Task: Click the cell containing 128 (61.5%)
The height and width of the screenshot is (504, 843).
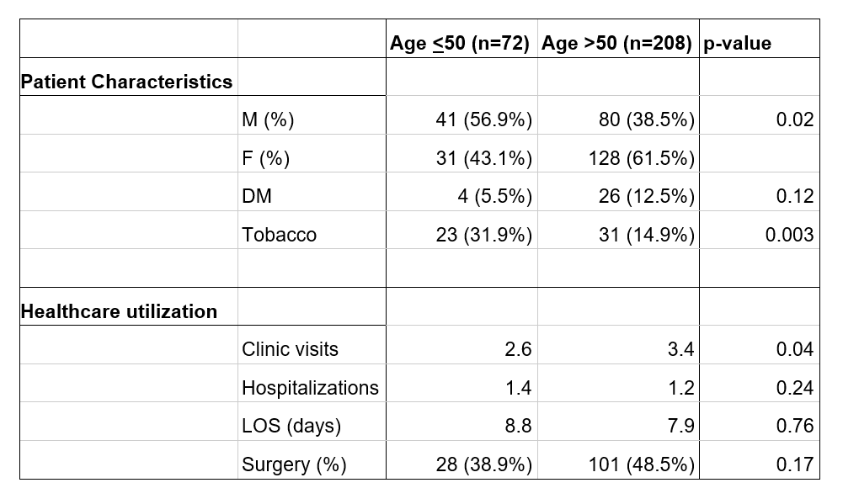Action: pos(642,158)
